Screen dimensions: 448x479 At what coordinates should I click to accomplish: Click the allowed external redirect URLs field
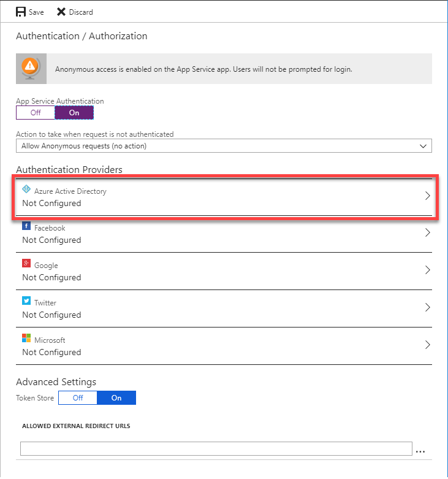click(216, 448)
